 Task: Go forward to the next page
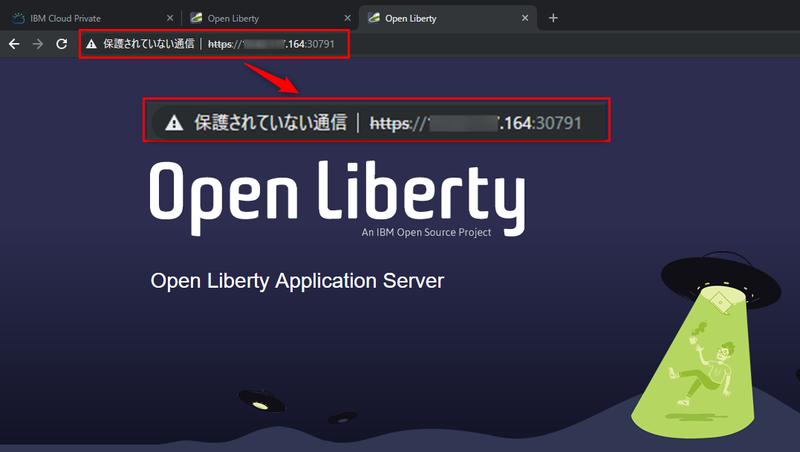[38, 44]
